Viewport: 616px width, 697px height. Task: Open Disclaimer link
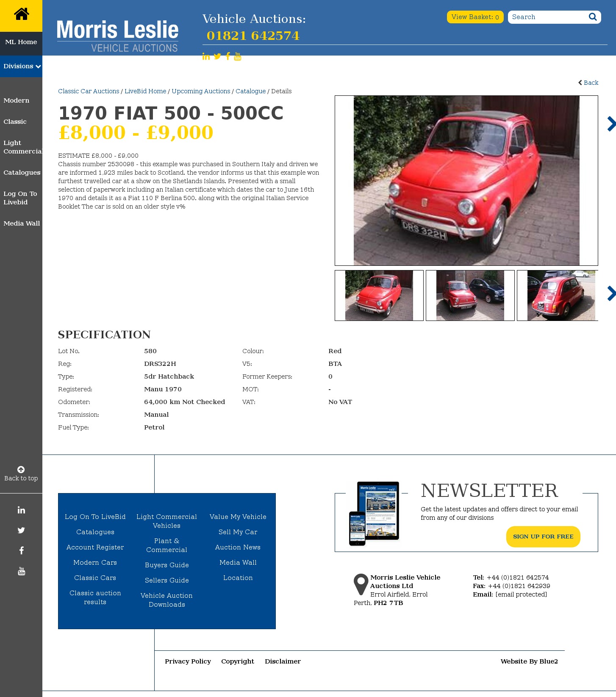coord(283,661)
